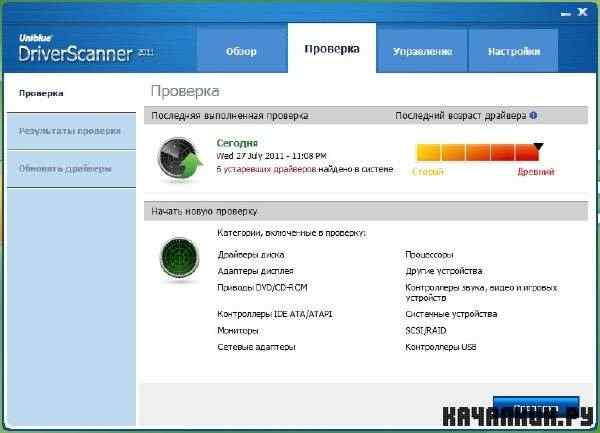The image size is (600, 433).
Task: Click the blue info icon near driver age
Action: (x=533, y=115)
